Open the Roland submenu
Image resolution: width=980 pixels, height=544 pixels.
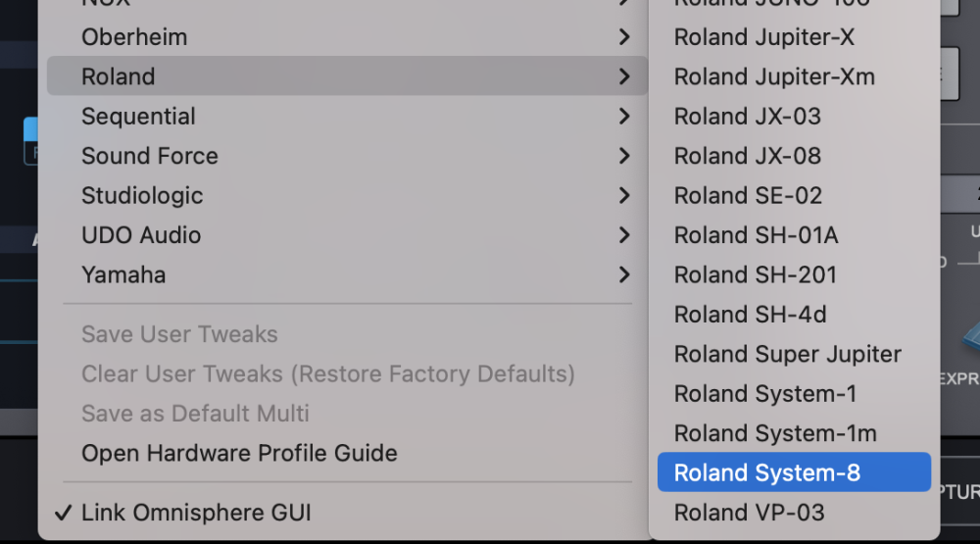point(119,76)
